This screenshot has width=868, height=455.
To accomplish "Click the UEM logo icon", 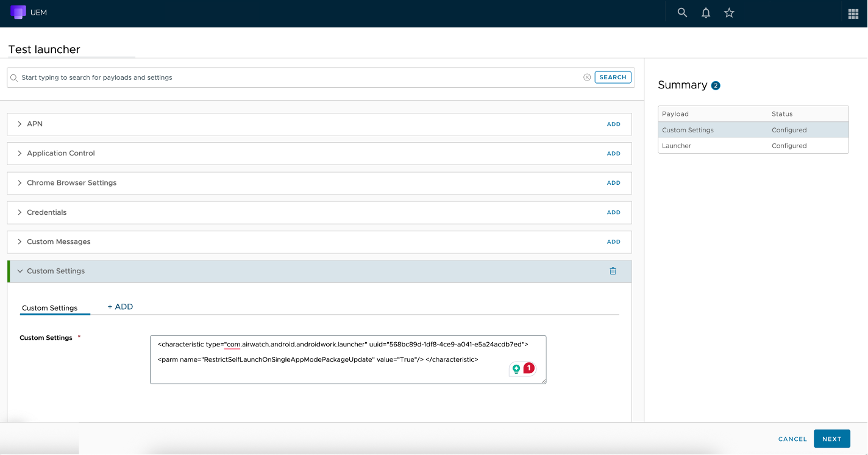I will (18, 12).
